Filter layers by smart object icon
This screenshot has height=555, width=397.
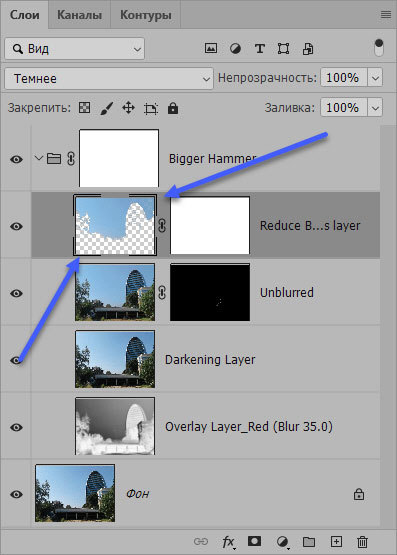[x=307, y=48]
